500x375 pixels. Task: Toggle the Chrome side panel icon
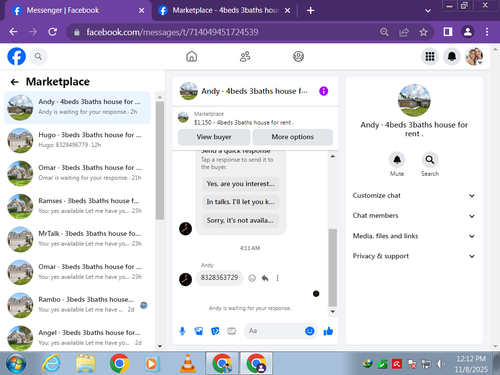448,32
